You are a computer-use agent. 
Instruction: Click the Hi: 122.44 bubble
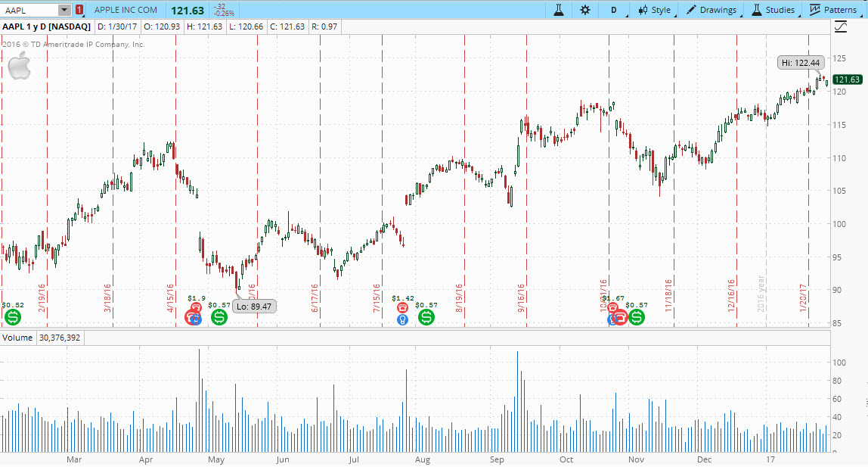click(x=801, y=63)
